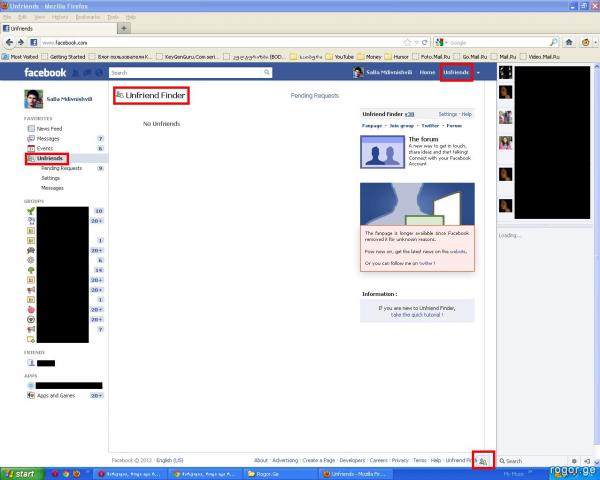Viewport: 600px width, 480px height.
Task: Click website link in fanpage notice
Action: click(x=458, y=252)
